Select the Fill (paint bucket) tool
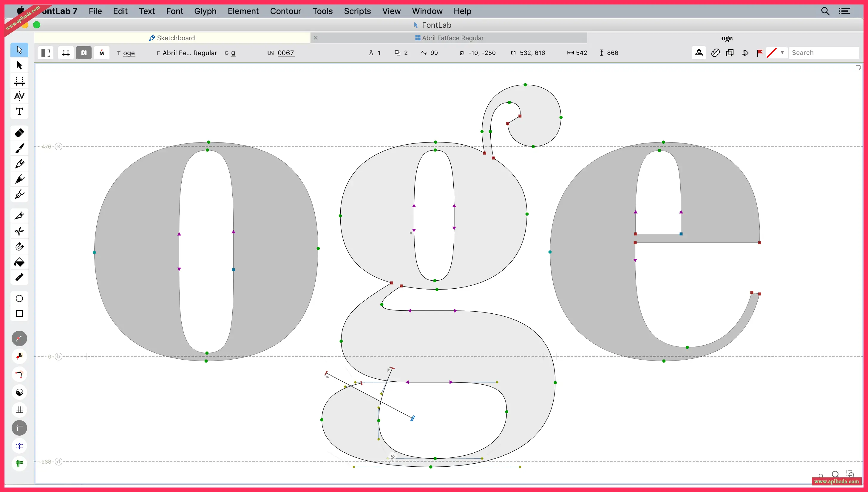 coord(19,262)
